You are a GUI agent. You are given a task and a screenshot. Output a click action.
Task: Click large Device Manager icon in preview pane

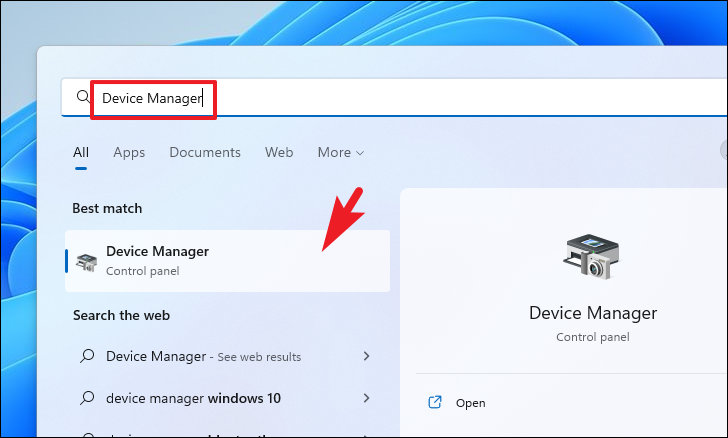tap(592, 257)
